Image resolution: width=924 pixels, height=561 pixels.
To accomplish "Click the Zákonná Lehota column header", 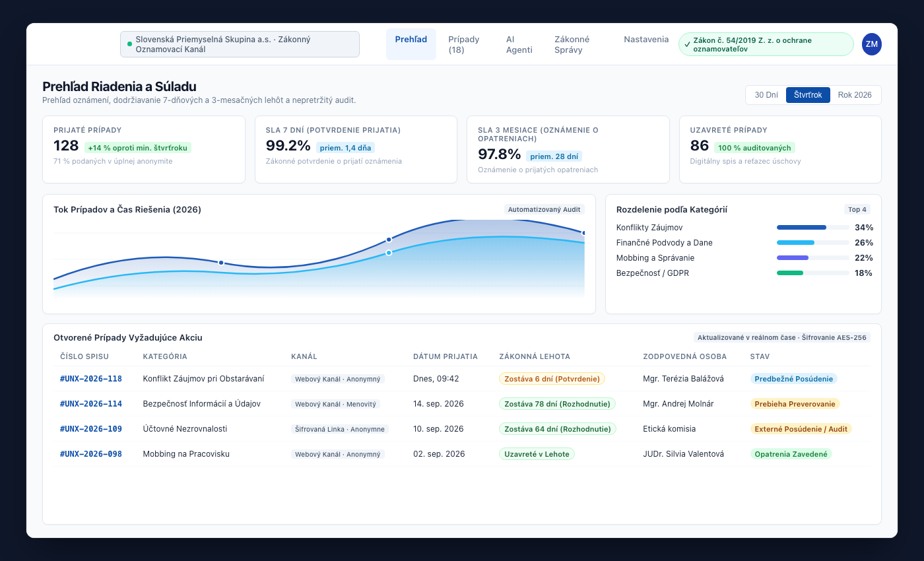I will (535, 356).
